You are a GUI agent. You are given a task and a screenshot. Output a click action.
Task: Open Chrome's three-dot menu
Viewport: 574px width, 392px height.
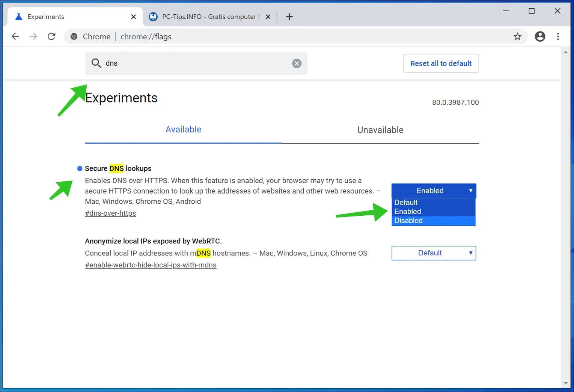pos(558,36)
